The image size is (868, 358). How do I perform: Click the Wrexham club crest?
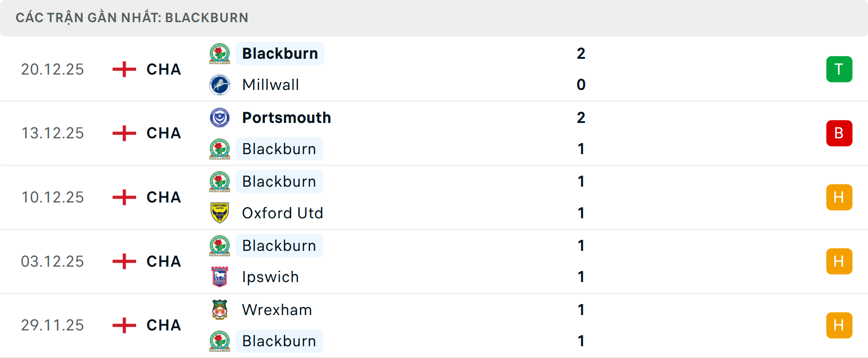220,310
